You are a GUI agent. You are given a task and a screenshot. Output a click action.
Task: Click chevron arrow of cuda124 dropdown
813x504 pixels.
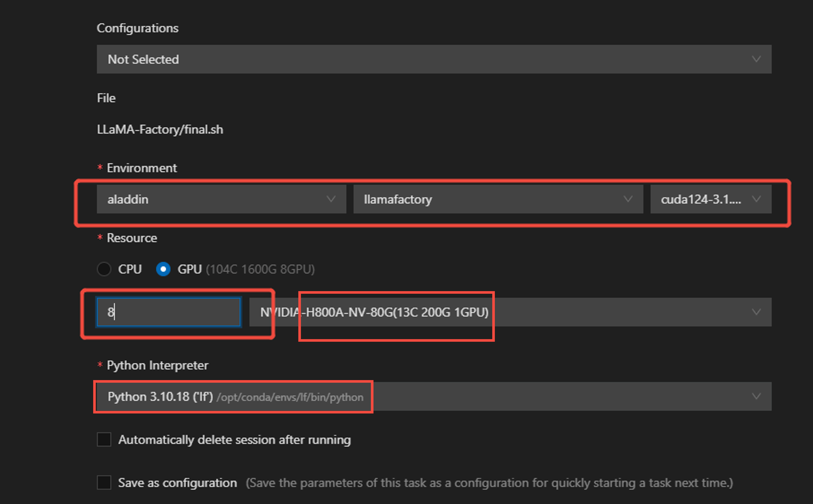tap(756, 199)
